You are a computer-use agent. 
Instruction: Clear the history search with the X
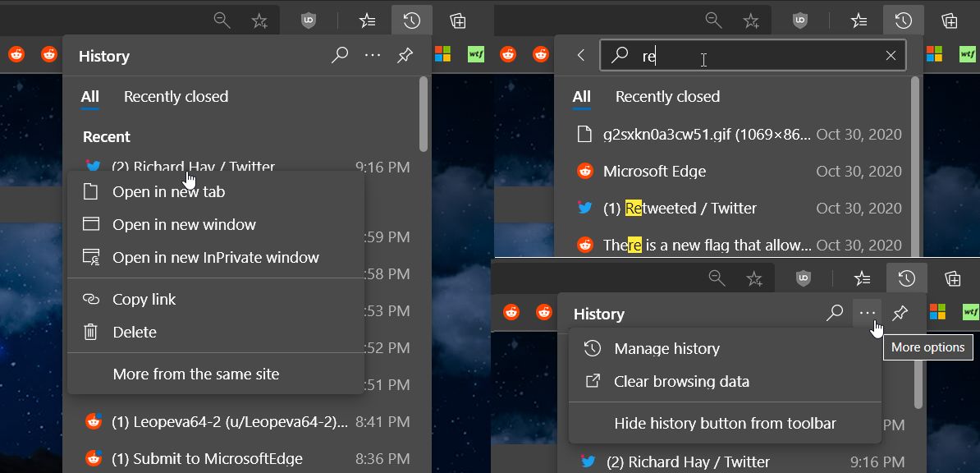(891, 56)
